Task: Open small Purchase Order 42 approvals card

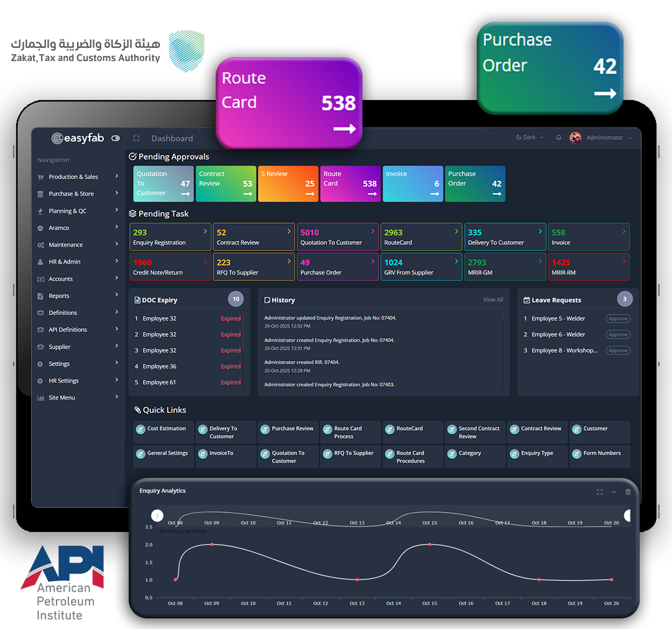Action: [x=475, y=183]
